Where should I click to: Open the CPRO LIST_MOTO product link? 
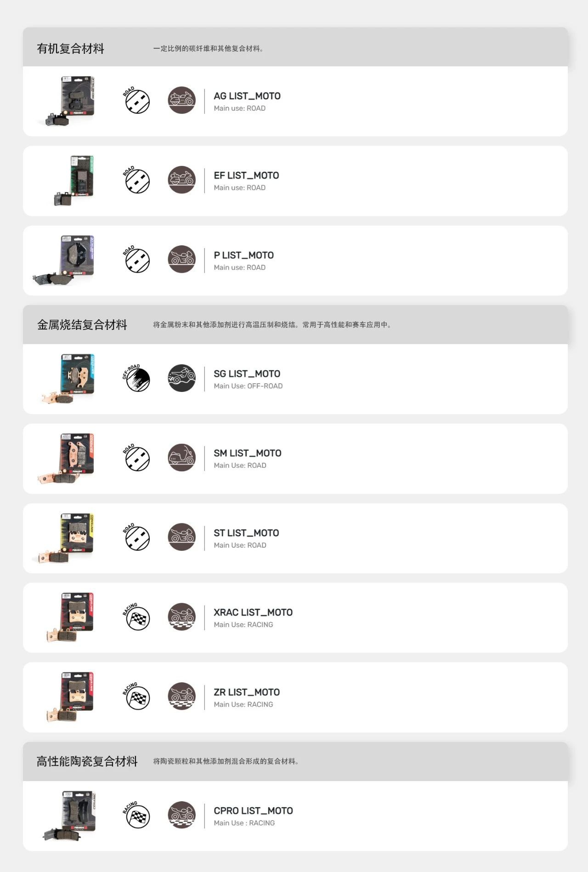(253, 811)
